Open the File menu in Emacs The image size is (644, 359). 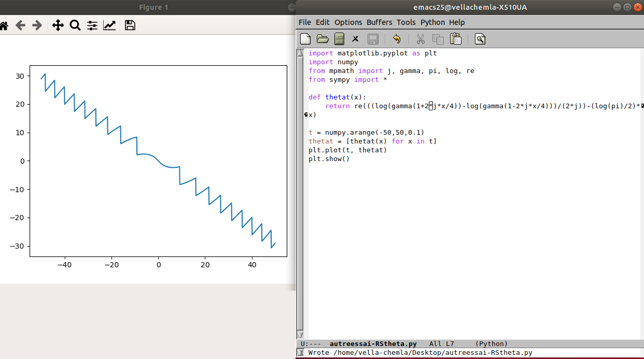point(305,22)
